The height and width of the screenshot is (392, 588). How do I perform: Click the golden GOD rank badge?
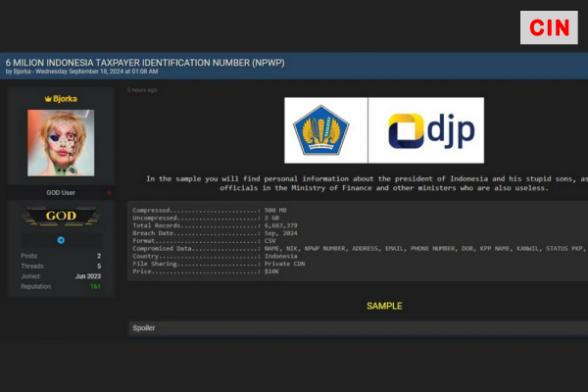tap(61, 217)
